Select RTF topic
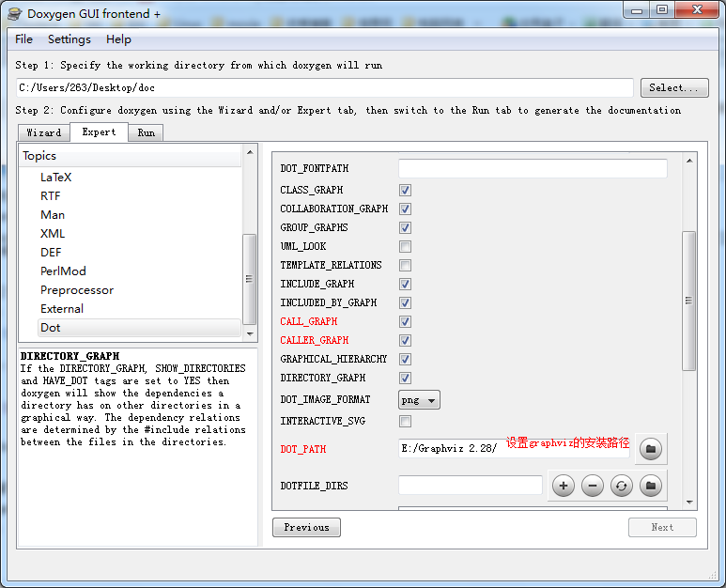726x588 pixels. click(51, 196)
